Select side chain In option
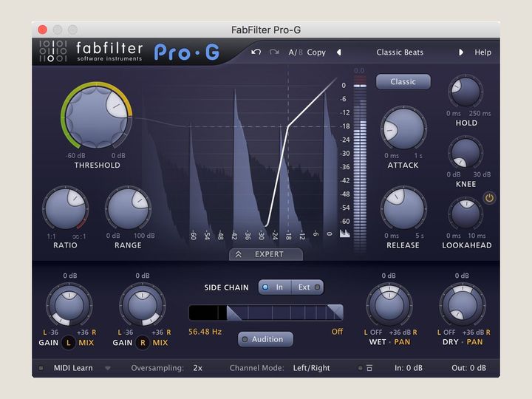 coord(274,287)
